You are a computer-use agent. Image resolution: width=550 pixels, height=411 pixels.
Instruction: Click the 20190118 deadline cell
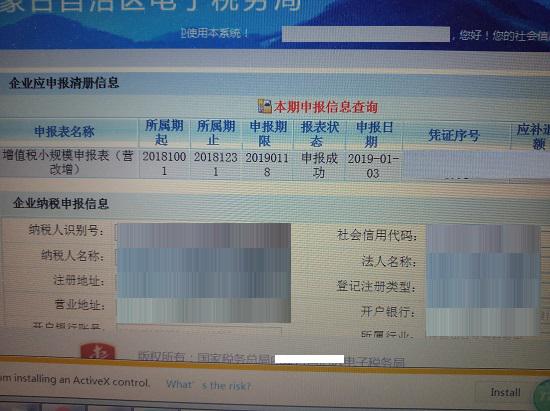tap(267, 164)
